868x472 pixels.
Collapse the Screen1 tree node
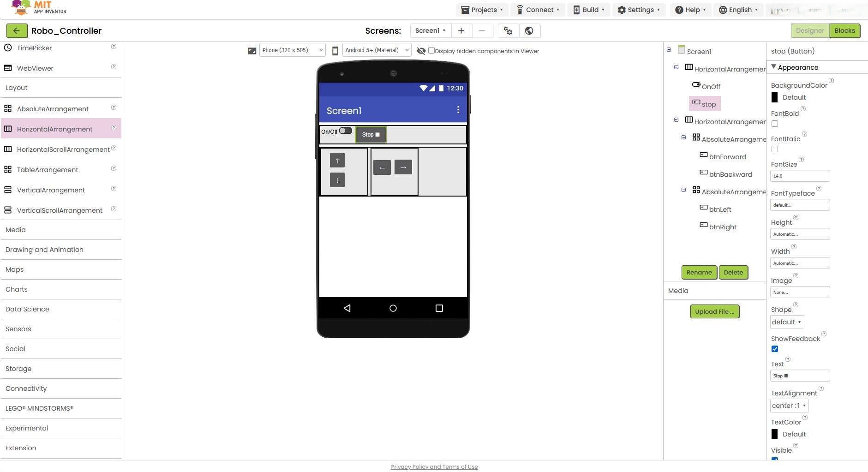point(670,50)
